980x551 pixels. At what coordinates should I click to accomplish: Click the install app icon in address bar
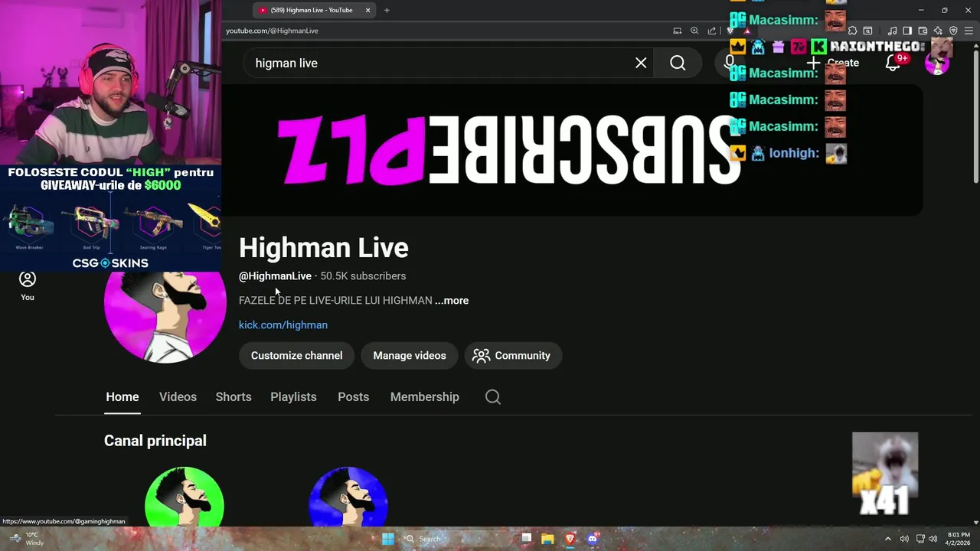(678, 31)
